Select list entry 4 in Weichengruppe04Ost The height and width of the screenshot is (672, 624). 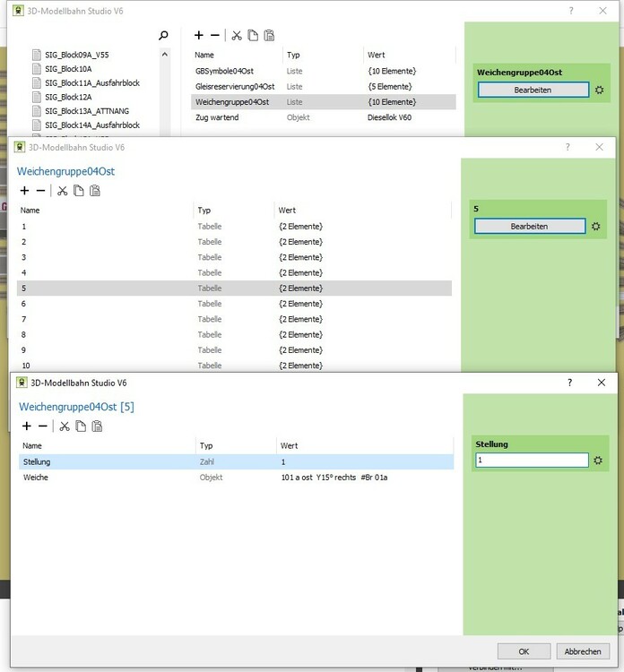click(234, 272)
